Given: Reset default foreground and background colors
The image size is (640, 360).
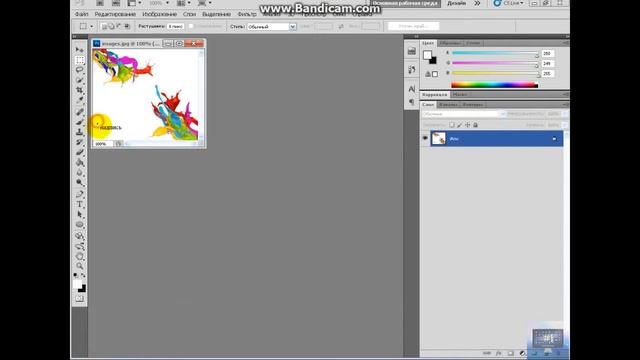Looking at the screenshot, I should tap(76, 276).
